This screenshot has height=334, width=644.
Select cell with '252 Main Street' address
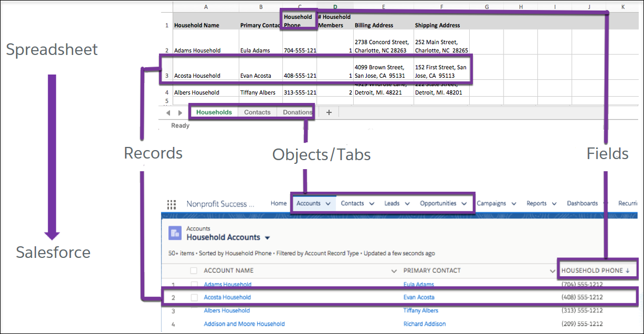coord(441,42)
